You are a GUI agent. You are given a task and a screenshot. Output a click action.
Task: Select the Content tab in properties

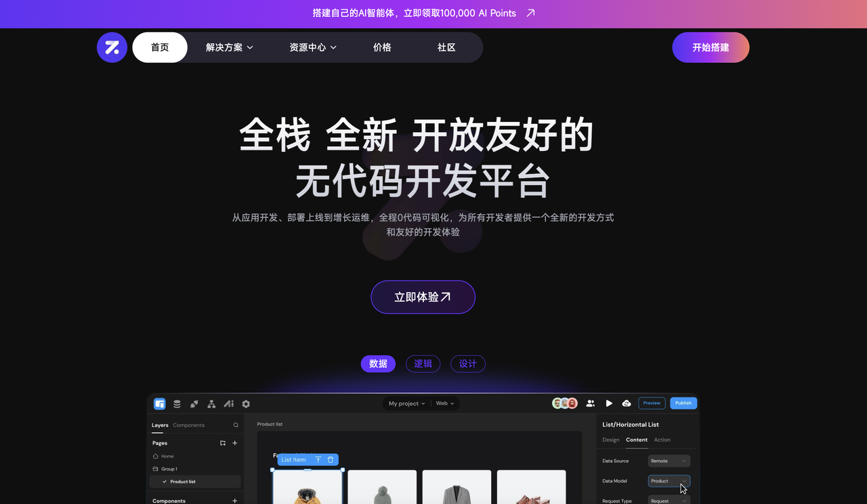(637, 440)
